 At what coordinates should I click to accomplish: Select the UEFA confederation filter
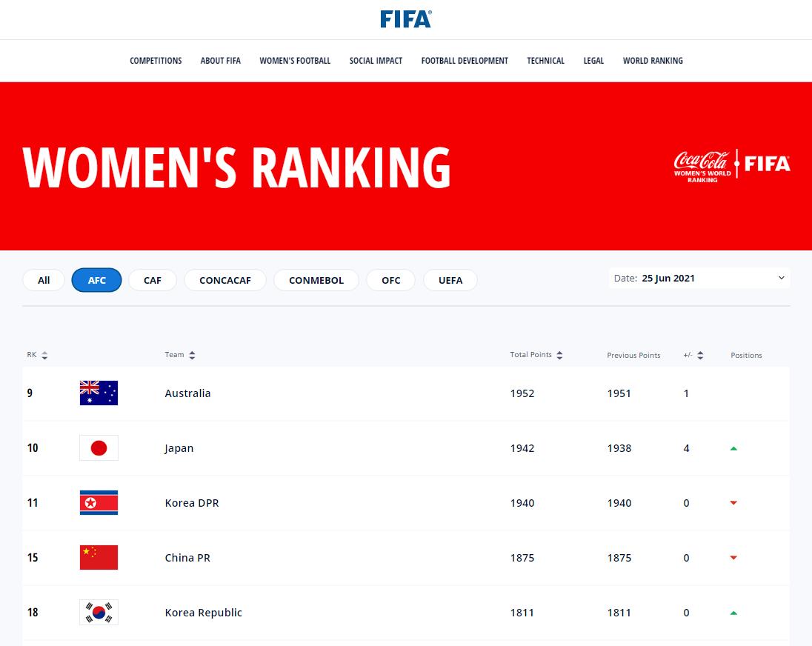coord(450,280)
